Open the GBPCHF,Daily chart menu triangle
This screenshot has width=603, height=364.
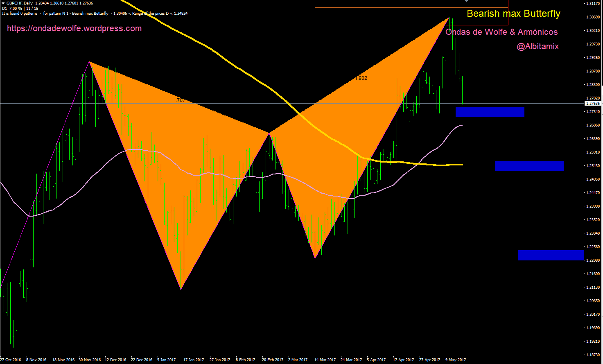[3, 3]
